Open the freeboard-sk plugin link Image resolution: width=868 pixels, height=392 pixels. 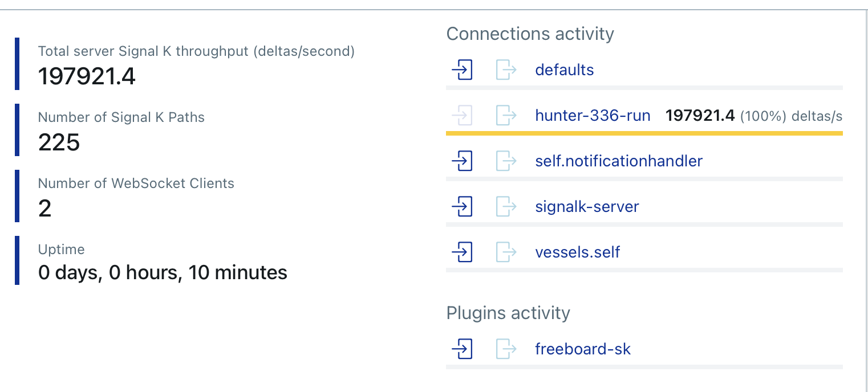[583, 349]
